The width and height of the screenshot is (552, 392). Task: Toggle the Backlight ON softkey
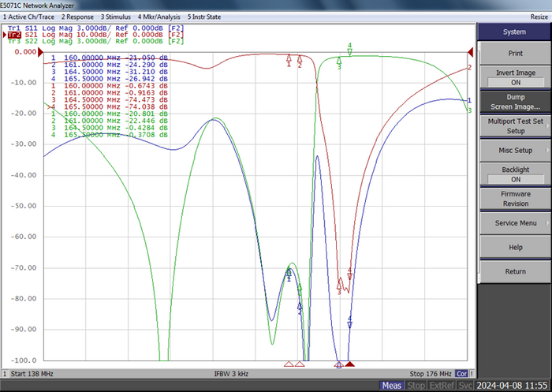coord(515,174)
